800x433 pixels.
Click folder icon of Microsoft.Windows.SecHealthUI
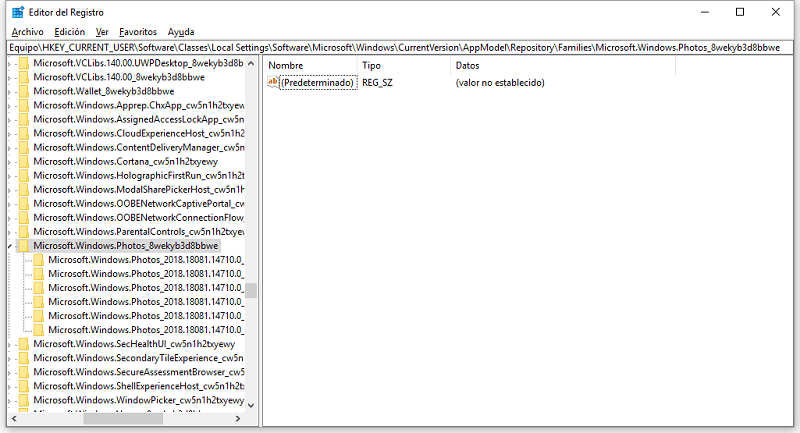pyautogui.click(x=23, y=344)
